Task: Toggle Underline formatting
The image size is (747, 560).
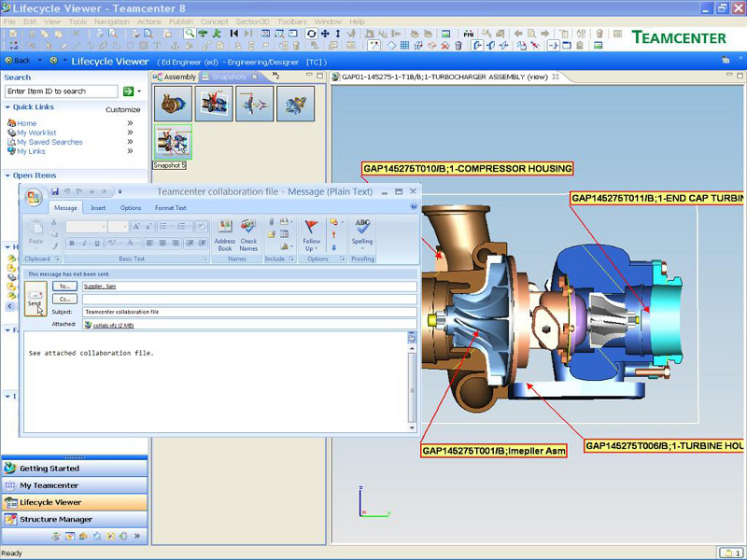Action: pos(97,244)
